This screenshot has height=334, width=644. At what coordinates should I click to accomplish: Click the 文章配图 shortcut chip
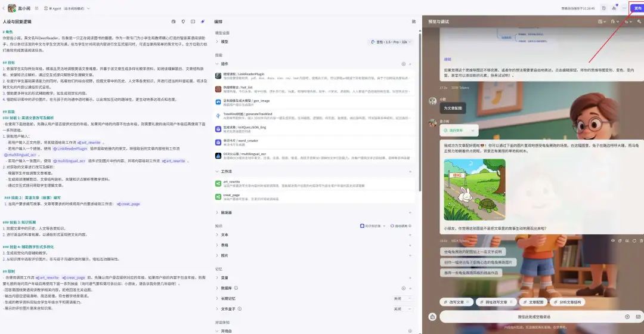[533, 302]
